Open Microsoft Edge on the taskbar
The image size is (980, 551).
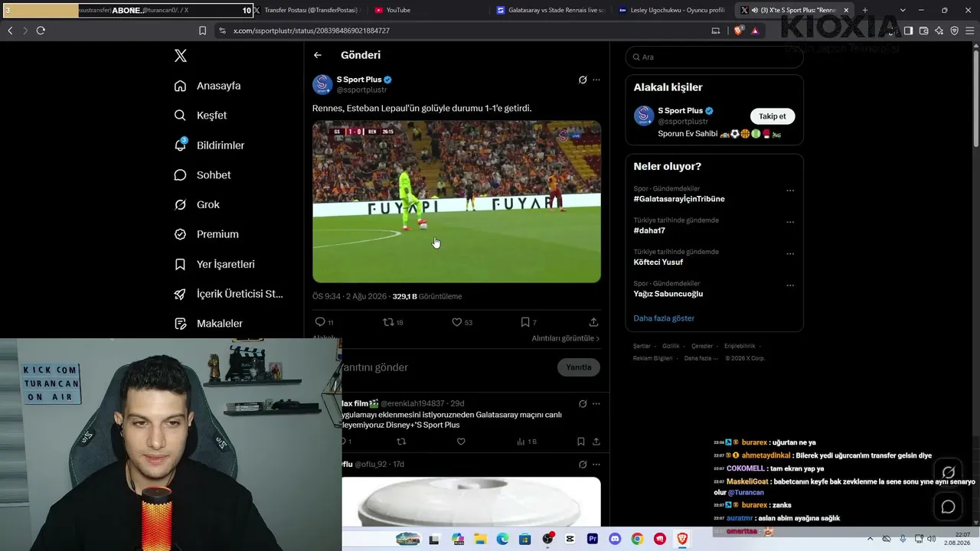pyautogui.click(x=502, y=540)
